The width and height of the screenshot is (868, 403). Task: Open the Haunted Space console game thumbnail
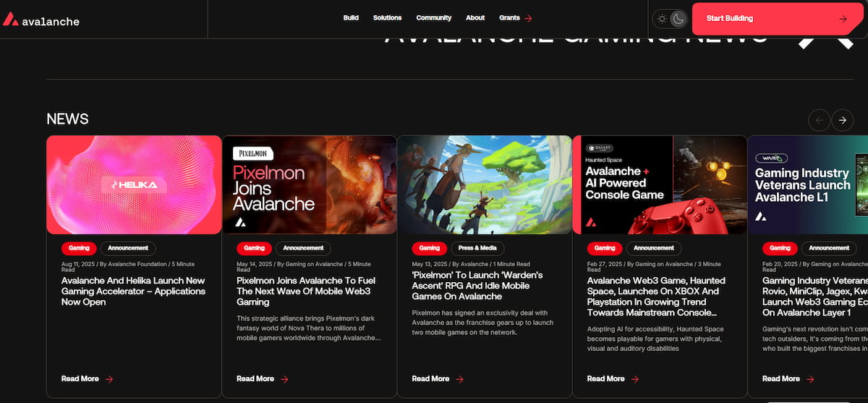(660, 184)
